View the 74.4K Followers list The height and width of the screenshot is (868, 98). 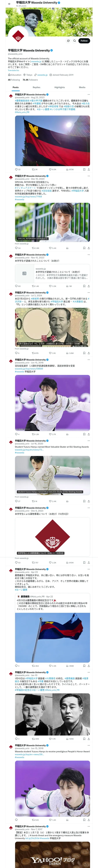coord(30,80)
